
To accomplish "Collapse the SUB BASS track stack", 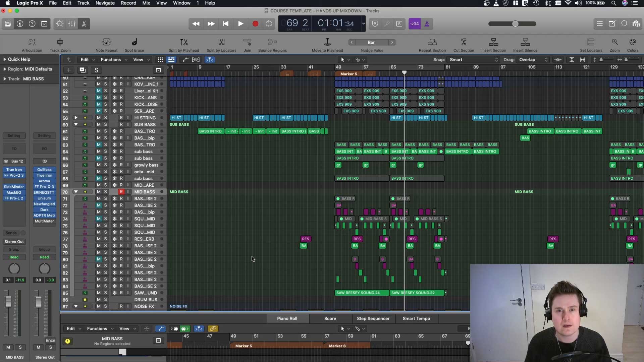I will coord(76,124).
